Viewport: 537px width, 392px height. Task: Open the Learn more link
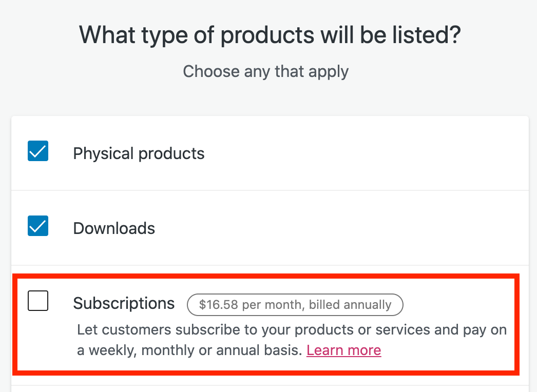[343, 350]
